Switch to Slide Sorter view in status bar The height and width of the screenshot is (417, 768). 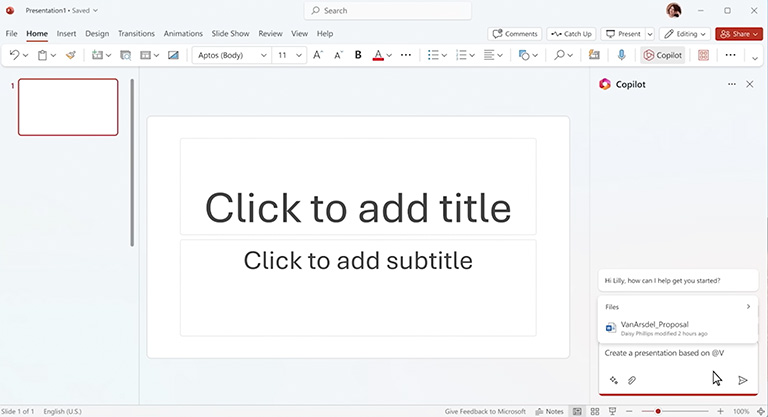coord(595,411)
